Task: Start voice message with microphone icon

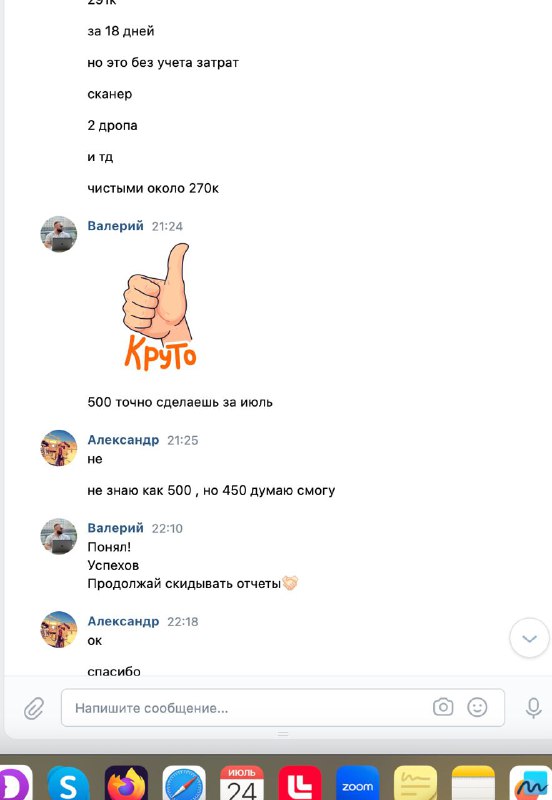Action: pos(533,708)
